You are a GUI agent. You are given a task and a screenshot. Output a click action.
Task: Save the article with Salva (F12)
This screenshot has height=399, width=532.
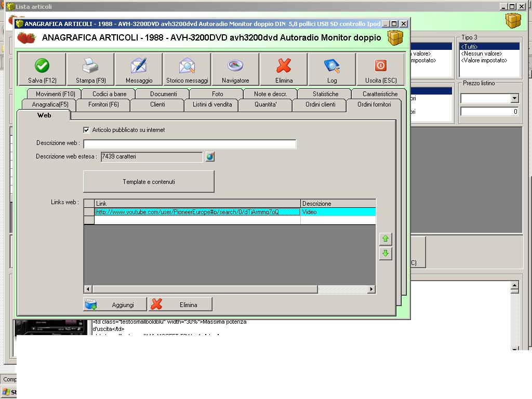42,69
